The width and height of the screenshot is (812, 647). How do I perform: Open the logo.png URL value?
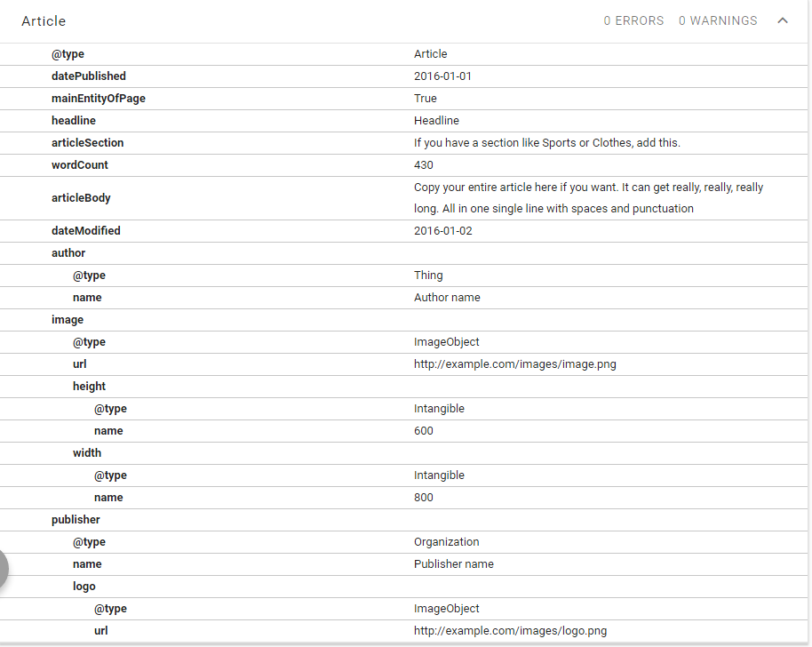[x=510, y=631]
